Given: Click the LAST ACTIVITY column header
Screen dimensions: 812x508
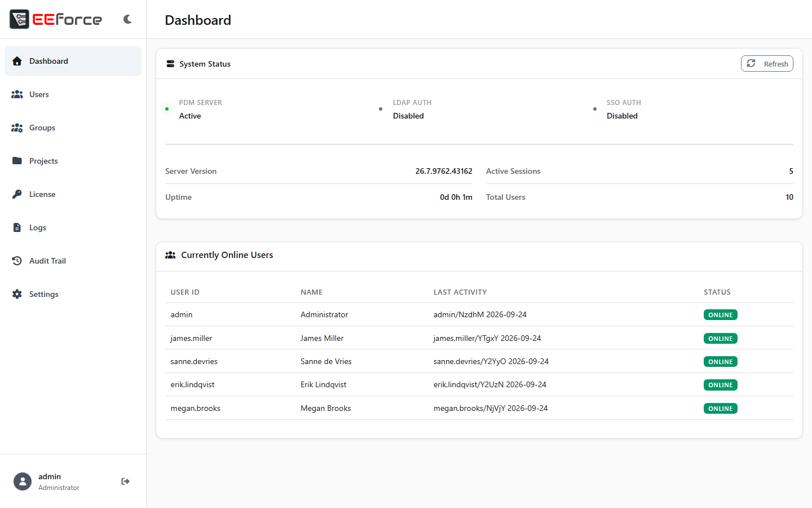Looking at the screenshot, I should [460, 292].
